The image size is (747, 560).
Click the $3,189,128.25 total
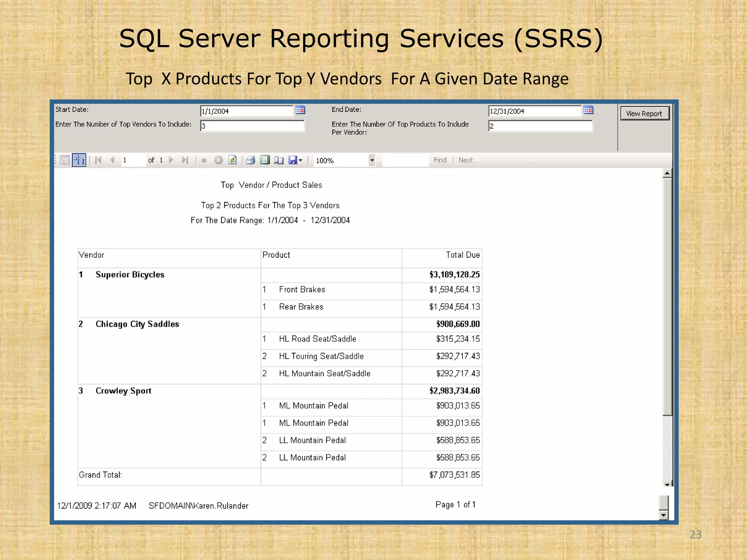(454, 275)
